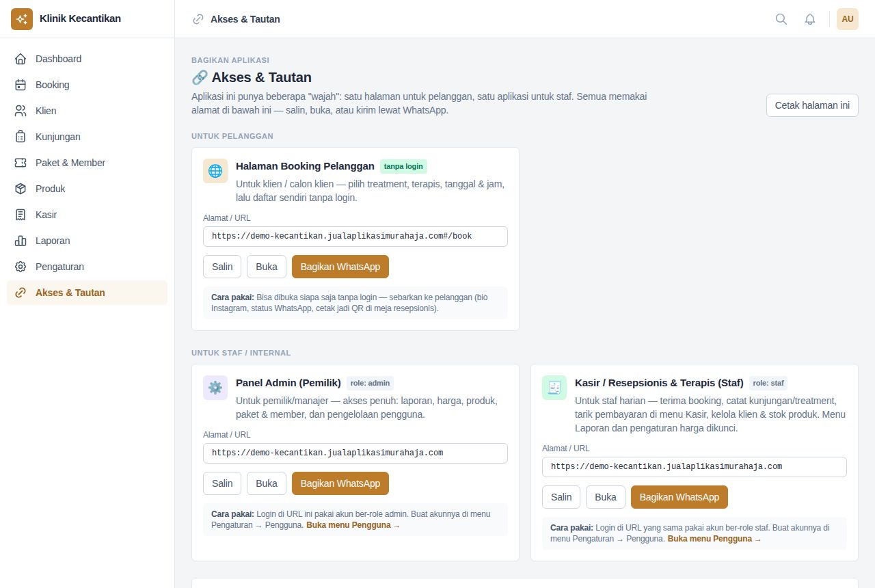Share staff link via Bagikan WhatsApp
Image resolution: width=875 pixels, height=588 pixels.
[679, 497]
